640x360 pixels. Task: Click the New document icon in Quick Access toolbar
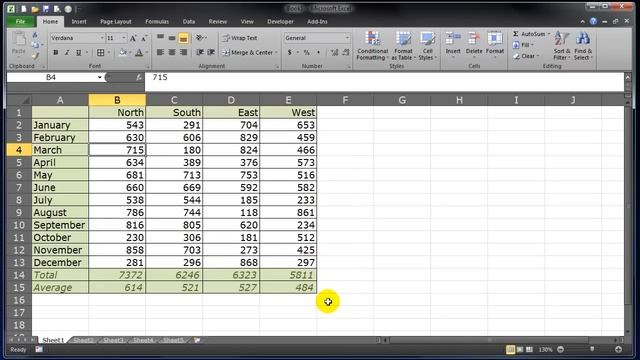click(x=24, y=9)
